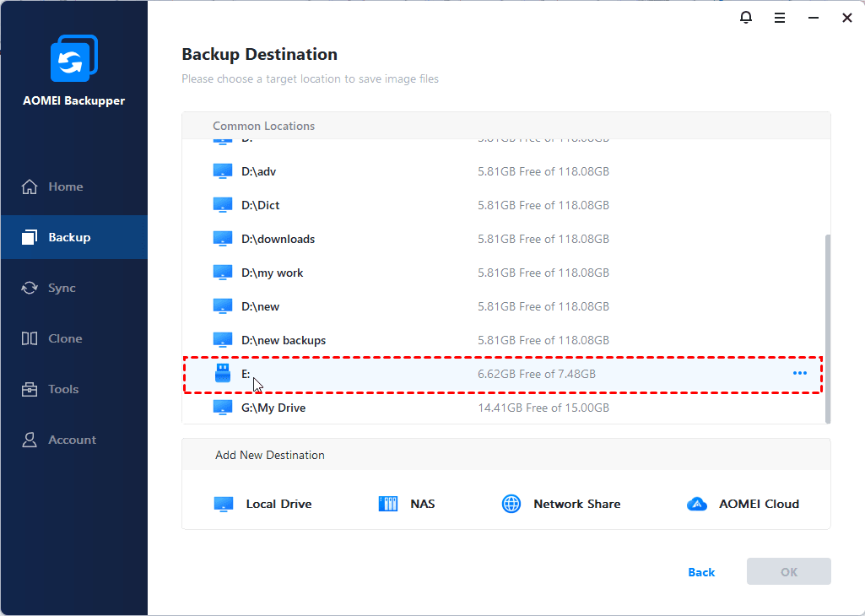Pick the D:\downloads folder
865x616 pixels.
point(278,239)
